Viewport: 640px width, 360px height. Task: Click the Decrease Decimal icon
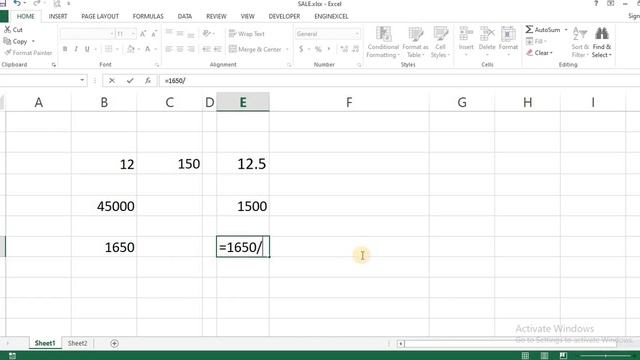tap(356, 49)
